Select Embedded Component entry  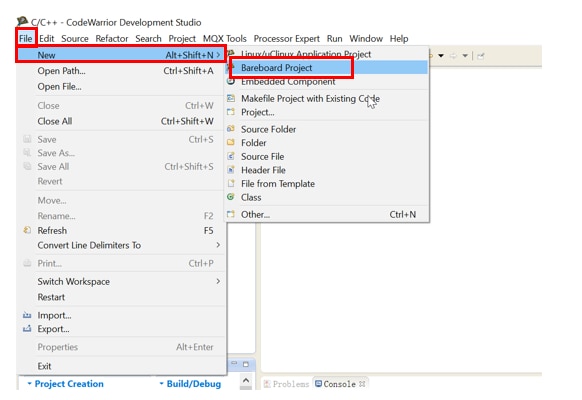(x=327, y=82)
